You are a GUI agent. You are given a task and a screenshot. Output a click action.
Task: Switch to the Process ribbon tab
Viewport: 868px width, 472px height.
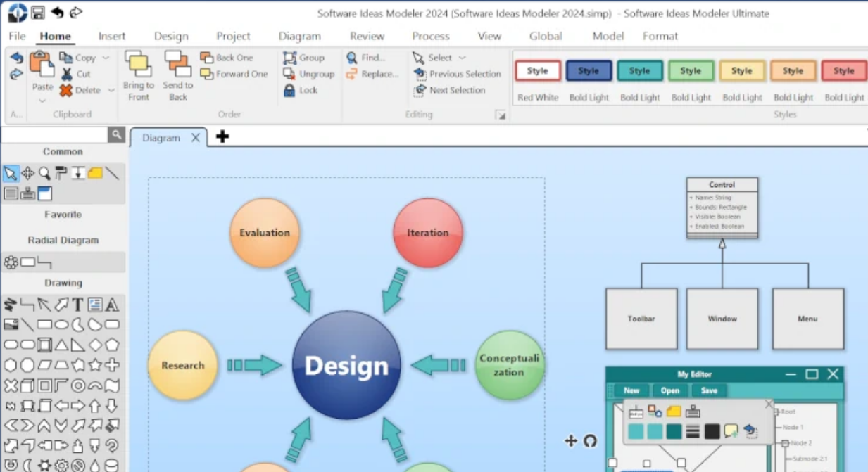click(430, 36)
